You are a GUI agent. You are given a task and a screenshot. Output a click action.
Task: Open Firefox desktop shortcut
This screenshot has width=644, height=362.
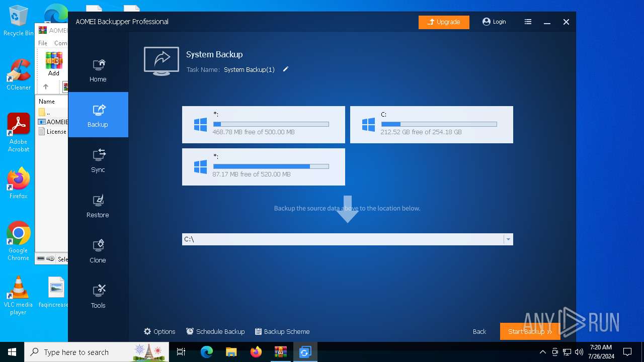point(19,183)
